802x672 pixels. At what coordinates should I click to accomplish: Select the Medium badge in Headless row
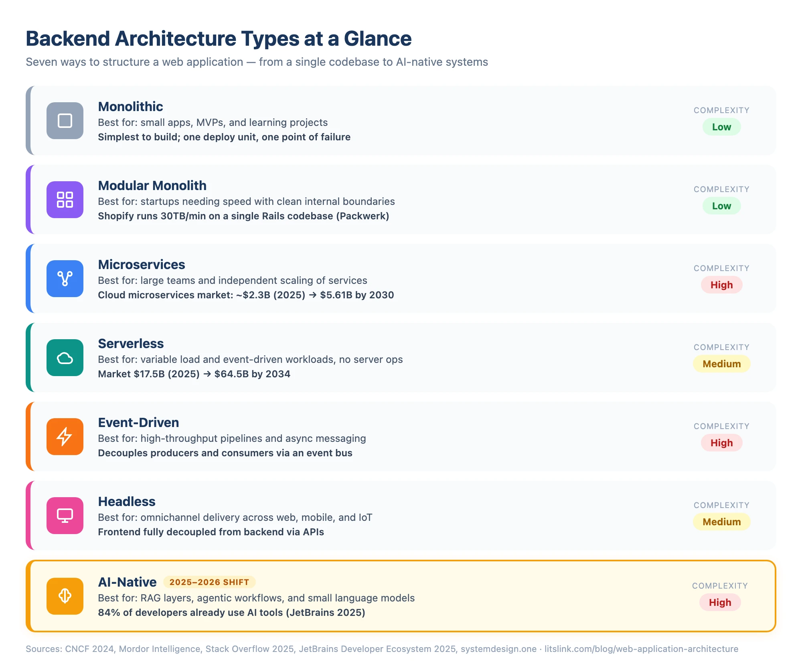click(x=721, y=522)
